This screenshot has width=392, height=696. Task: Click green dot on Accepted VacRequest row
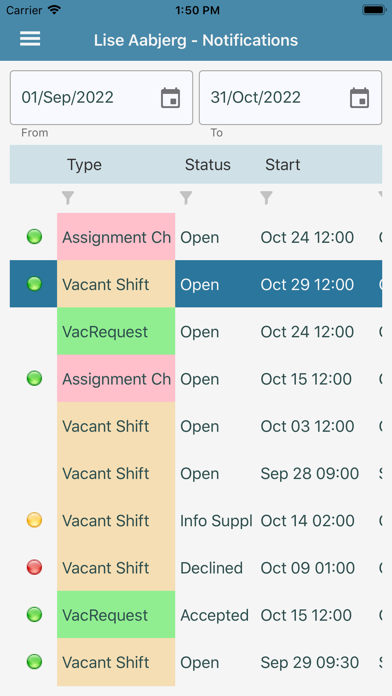tap(34, 615)
